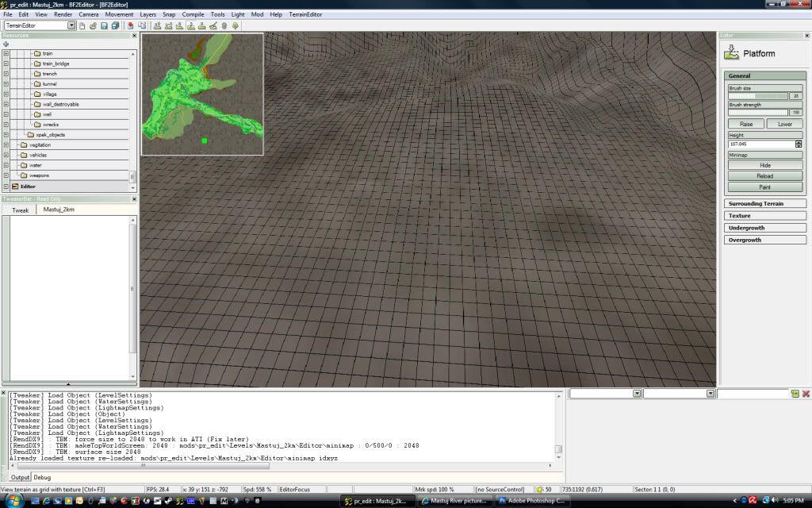
Task: Click the Reload minimap button
Action: click(764, 176)
